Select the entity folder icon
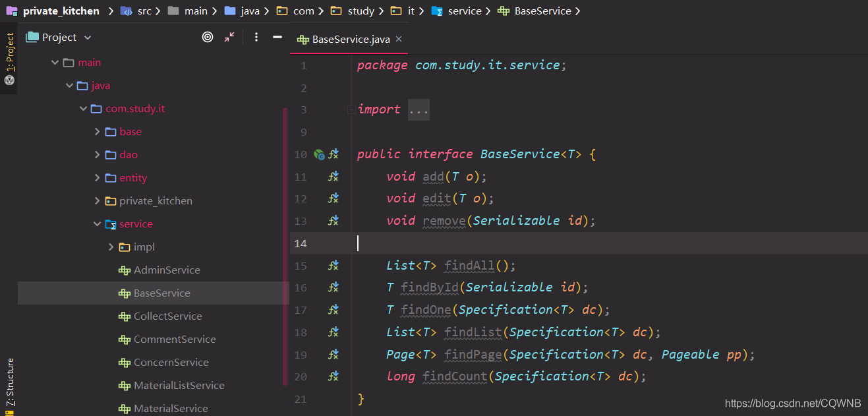 pos(111,178)
